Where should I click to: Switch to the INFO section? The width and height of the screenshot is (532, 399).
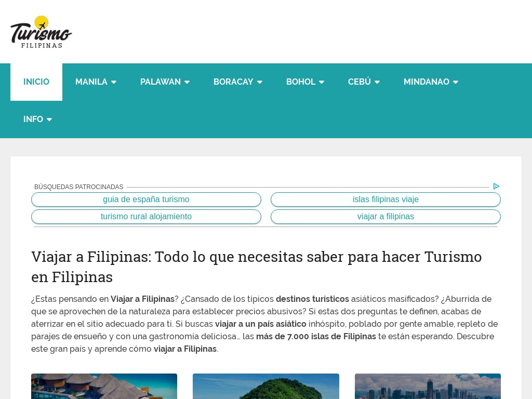coord(33,119)
